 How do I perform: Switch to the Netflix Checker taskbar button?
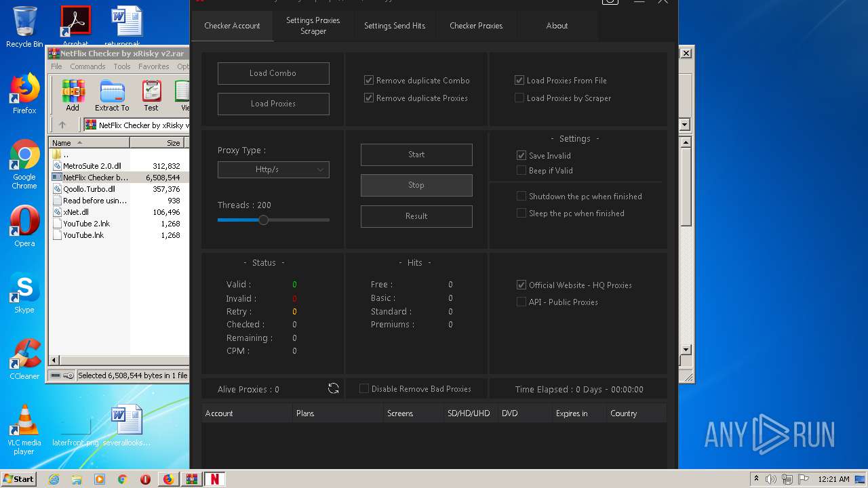coord(214,479)
